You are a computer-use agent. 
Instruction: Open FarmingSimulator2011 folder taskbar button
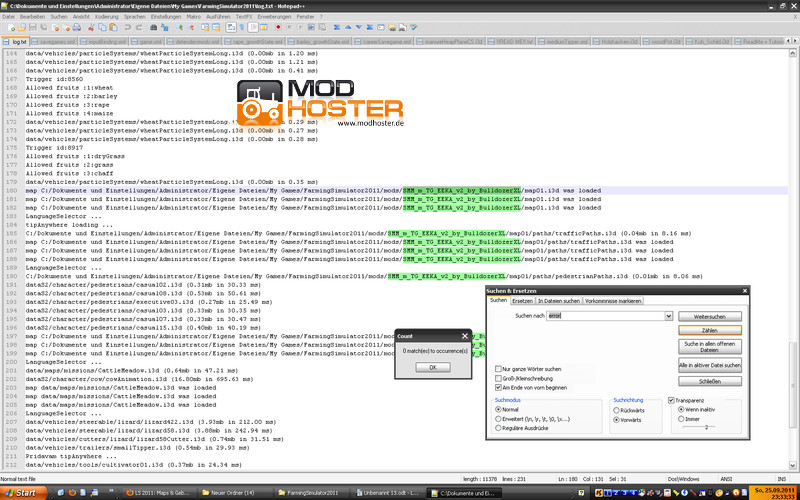[311, 493]
